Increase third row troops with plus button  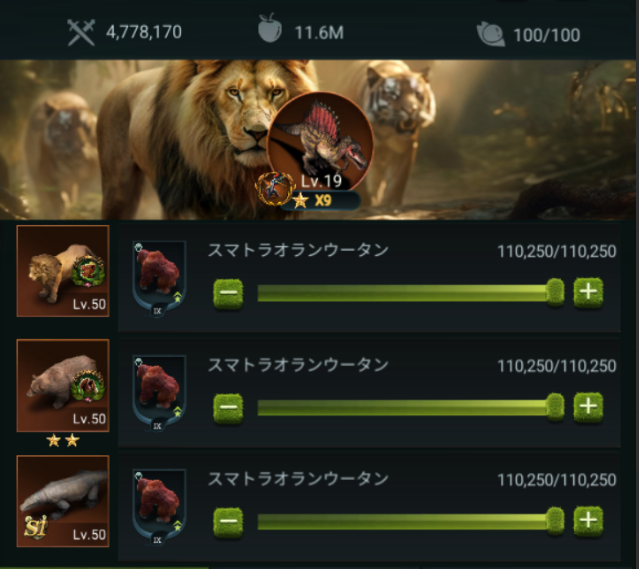tap(588, 521)
